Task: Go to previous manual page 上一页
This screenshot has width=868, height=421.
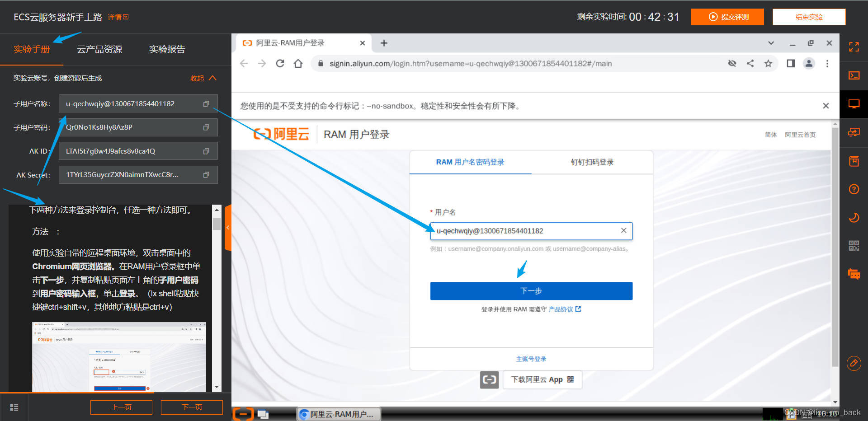Action: tap(121, 407)
